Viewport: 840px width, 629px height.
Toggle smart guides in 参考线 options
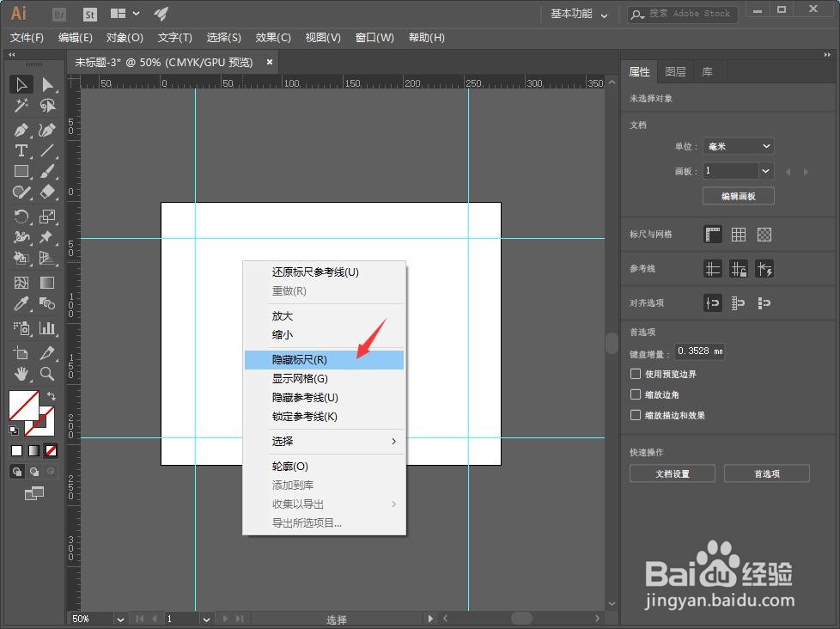pos(764,269)
